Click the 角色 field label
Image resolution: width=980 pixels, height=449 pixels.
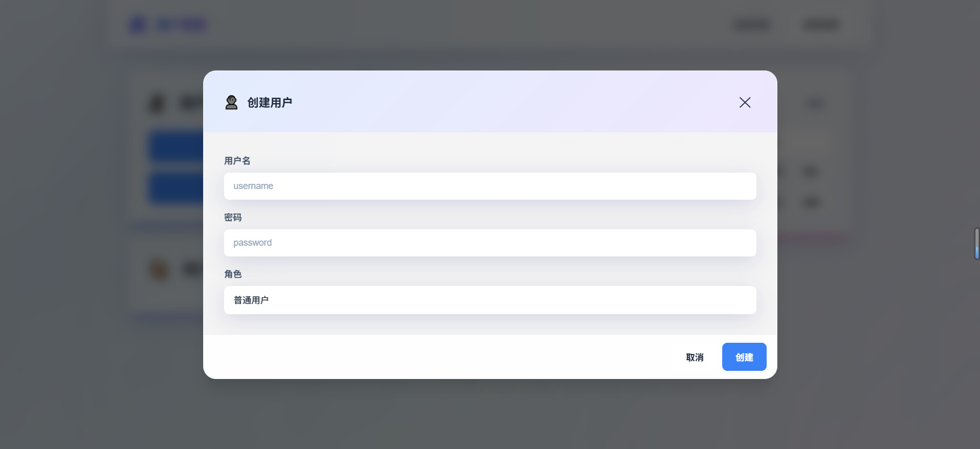click(x=233, y=274)
